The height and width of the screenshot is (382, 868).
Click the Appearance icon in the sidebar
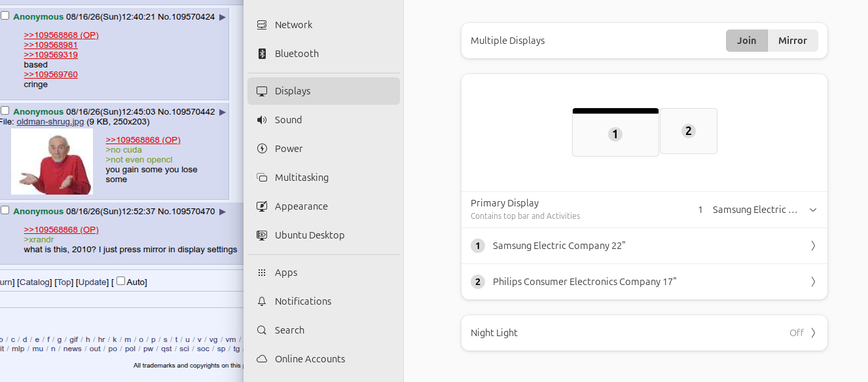click(262, 206)
